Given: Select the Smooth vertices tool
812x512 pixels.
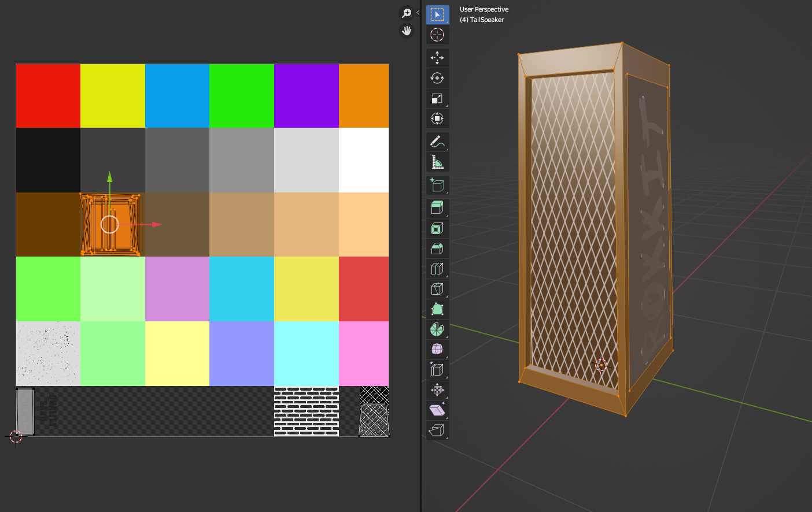Looking at the screenshot, I should (437, 349).
